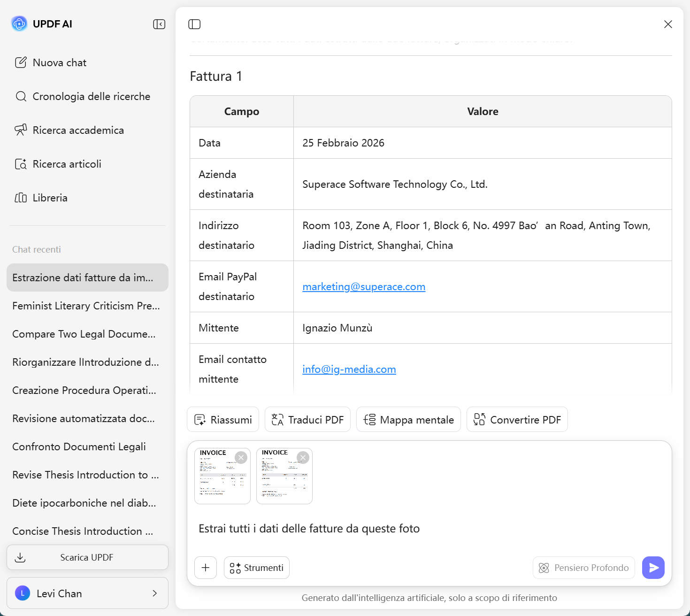Open the marketing@superace.com email link
Screen dimensions: 690x616
pyautogui.click(x=363, y=286)
